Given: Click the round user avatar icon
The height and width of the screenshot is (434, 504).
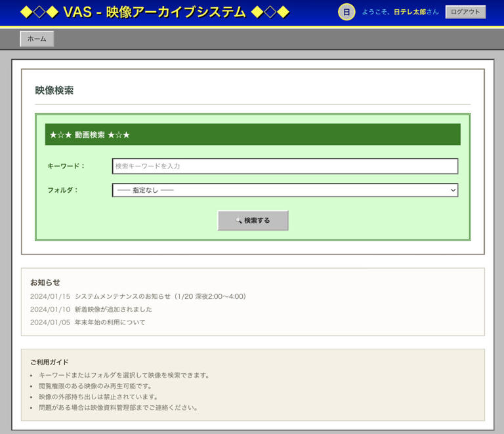Looking at the screenshot, I should click(x=346, y=12).
